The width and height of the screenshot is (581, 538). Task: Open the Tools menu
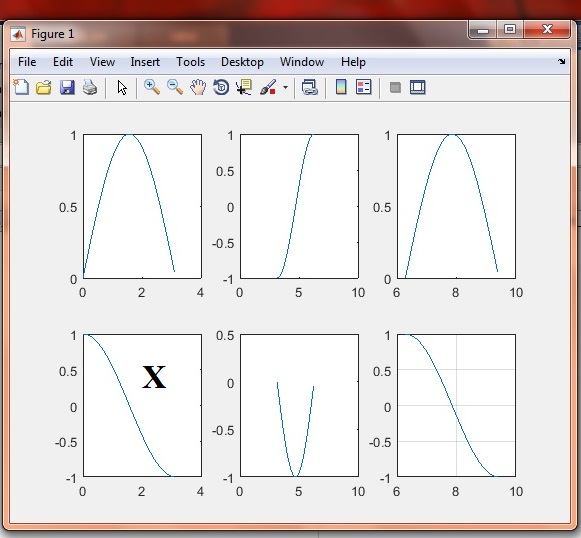coord(190,62)
